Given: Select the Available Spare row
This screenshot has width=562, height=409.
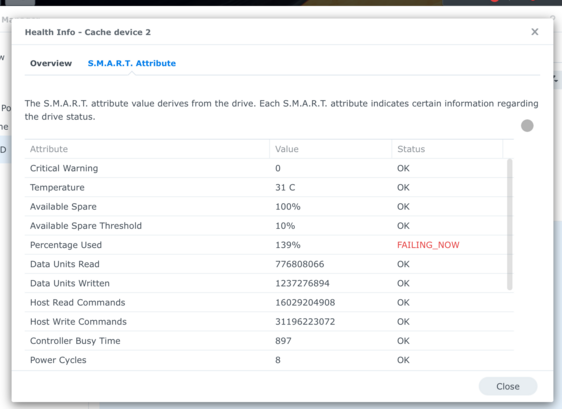Looking at the screenshot, I should [266, 206].
